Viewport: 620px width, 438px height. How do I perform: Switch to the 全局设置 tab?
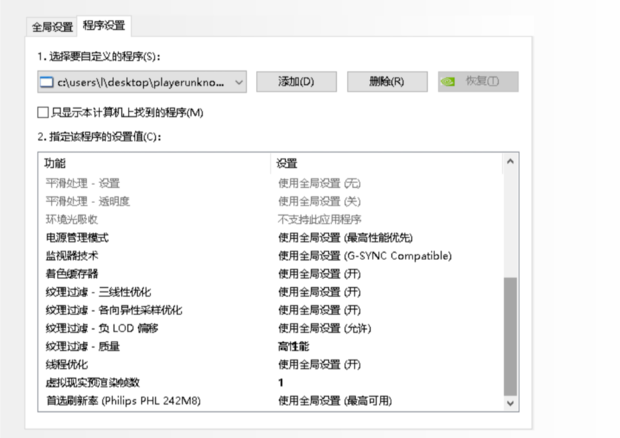tap(52, 27)
